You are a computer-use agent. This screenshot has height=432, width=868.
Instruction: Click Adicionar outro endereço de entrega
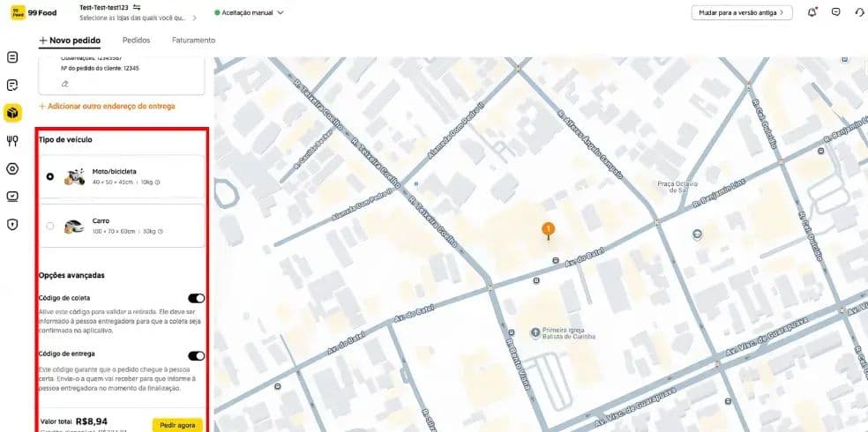click(107, 106)
